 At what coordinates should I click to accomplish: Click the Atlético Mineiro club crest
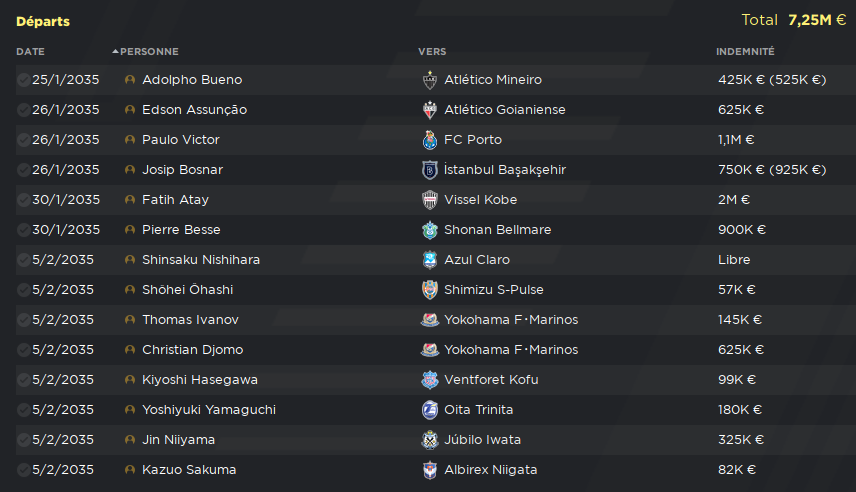point(430,80)
